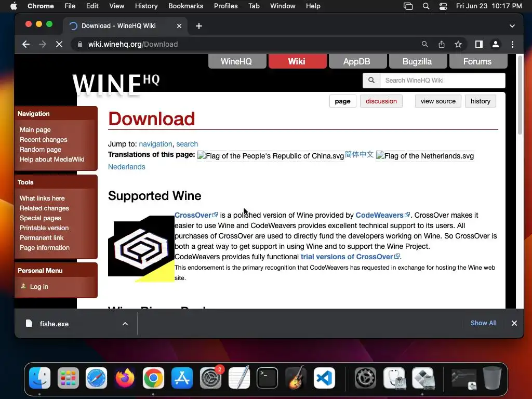Select the page tab
Image resolution: width=532 pixels, height=399 pixels.
click(342, 101)
